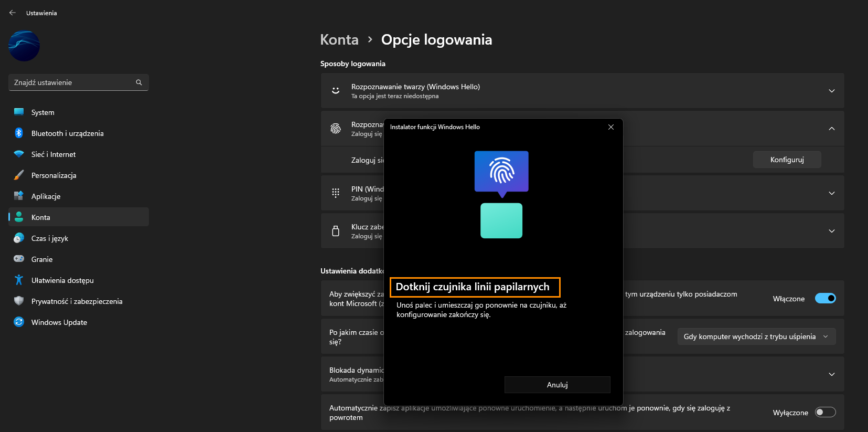Viewport: 868px width, 432px height.
Task: Click the Unoś palec instruction text
Action: [x=481, y=310]
